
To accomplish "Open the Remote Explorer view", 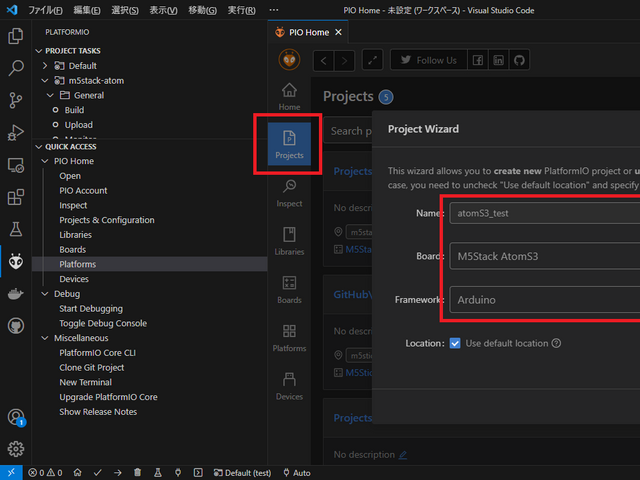I will point(16,165).
